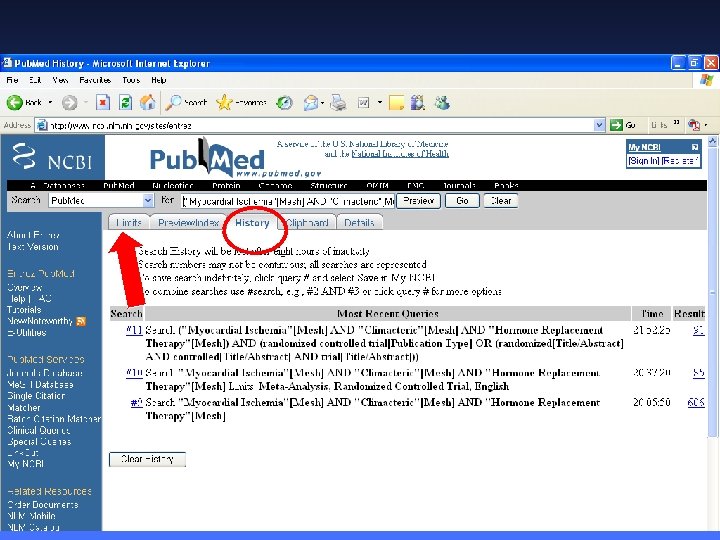
Task: Click the Edit document toolbar icon
Action: 364,102
